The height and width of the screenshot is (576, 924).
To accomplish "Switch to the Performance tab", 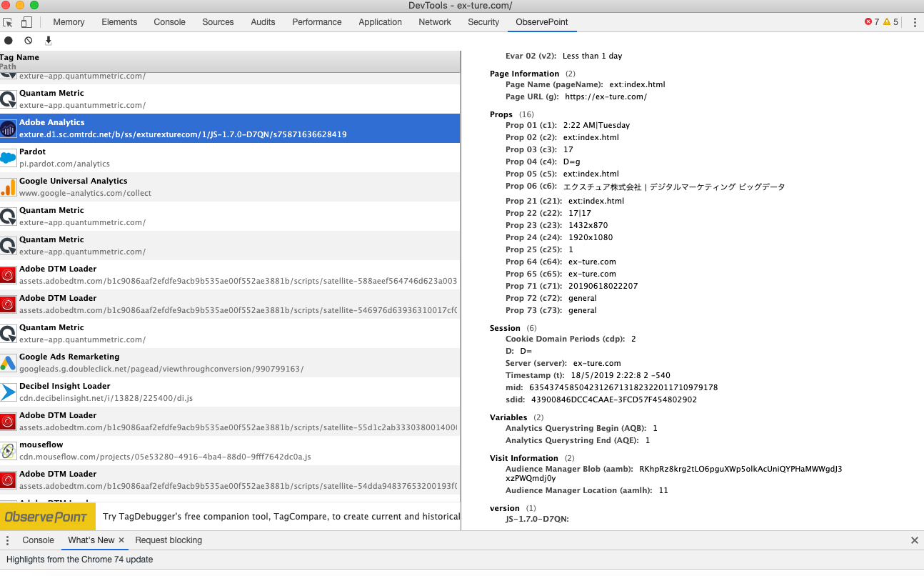I will (317, 22).
